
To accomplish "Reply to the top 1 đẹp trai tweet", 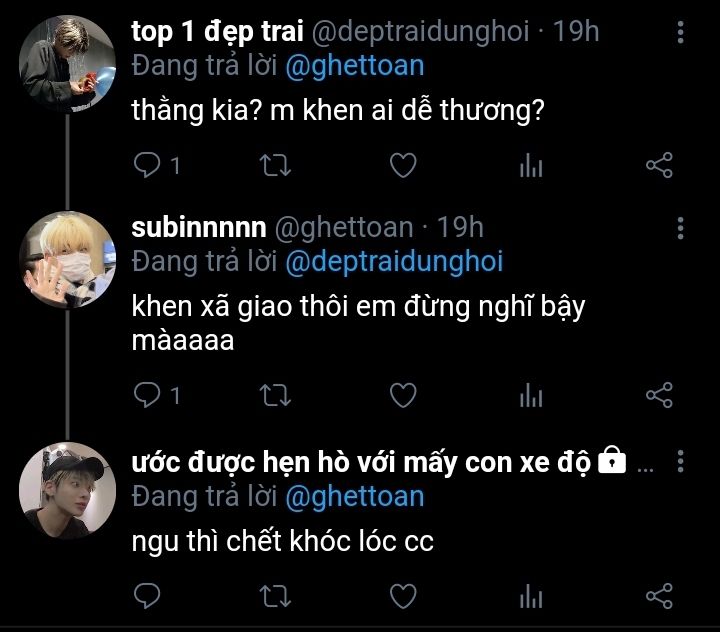I will (x=147, y=165).
